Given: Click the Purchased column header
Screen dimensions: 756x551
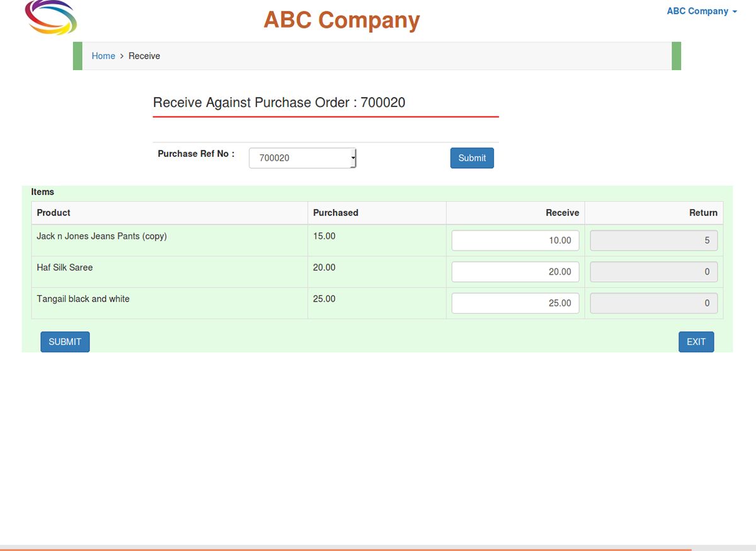Looking at the screenshot, I should pyautogui.click(x=335, y=213).
